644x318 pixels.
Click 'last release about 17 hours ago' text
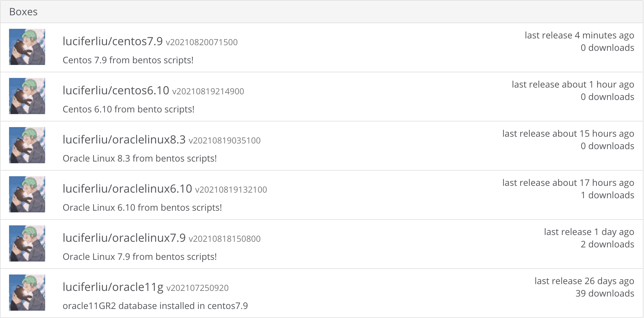[568, 183]
